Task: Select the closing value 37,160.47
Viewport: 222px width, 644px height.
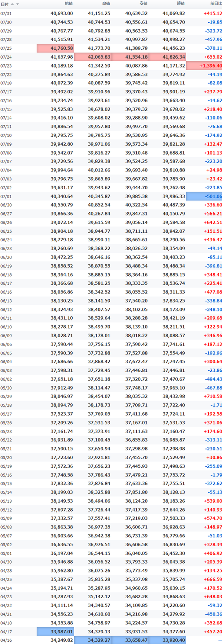Action: 174,431
